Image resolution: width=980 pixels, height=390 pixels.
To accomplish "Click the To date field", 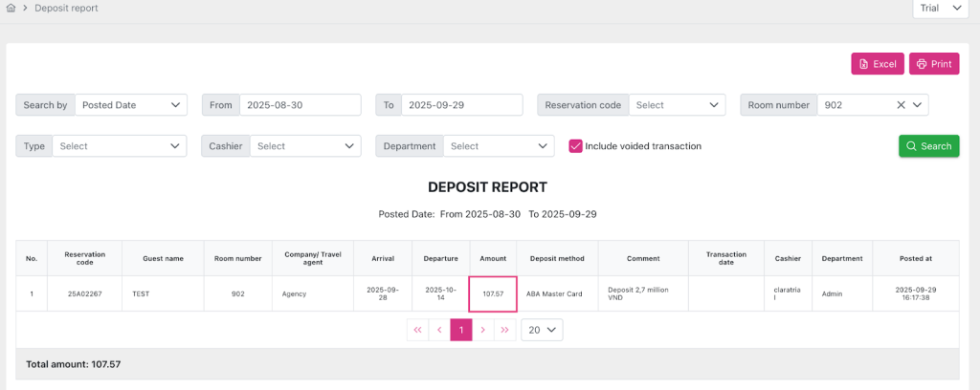I will (x=460, y=105).
